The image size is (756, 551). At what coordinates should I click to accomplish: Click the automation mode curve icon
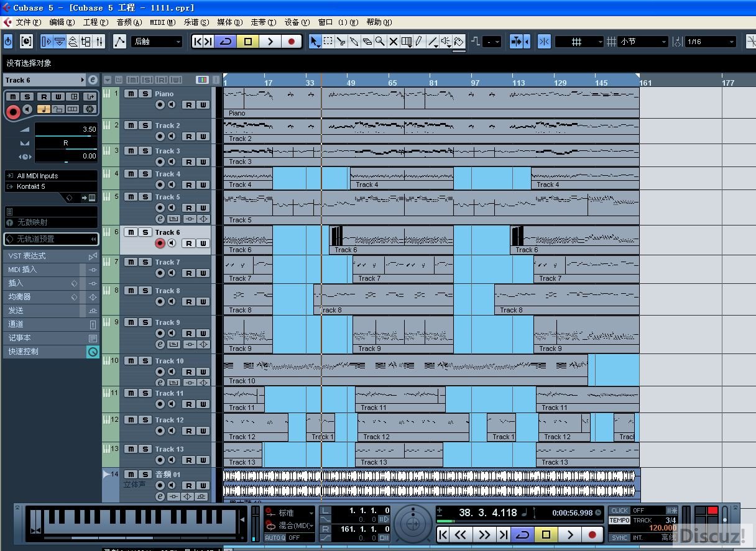coord(120,42)
